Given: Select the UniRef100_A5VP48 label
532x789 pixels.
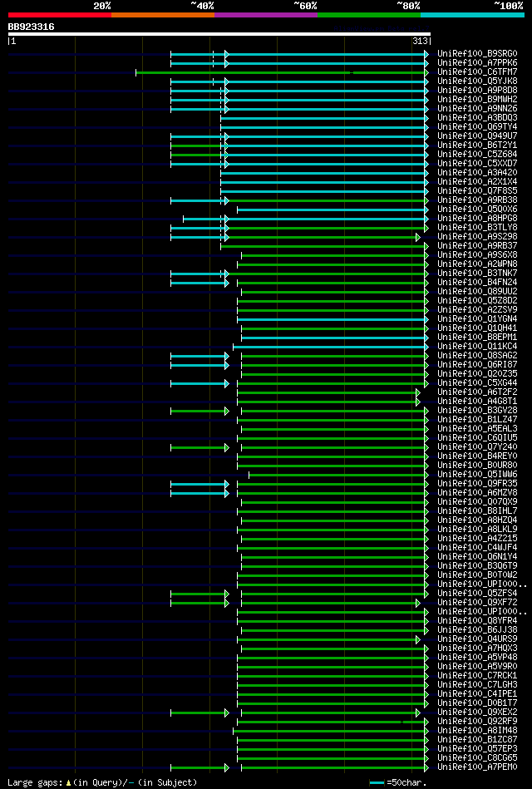Looking at the screenshot, I should click(478, 658).
